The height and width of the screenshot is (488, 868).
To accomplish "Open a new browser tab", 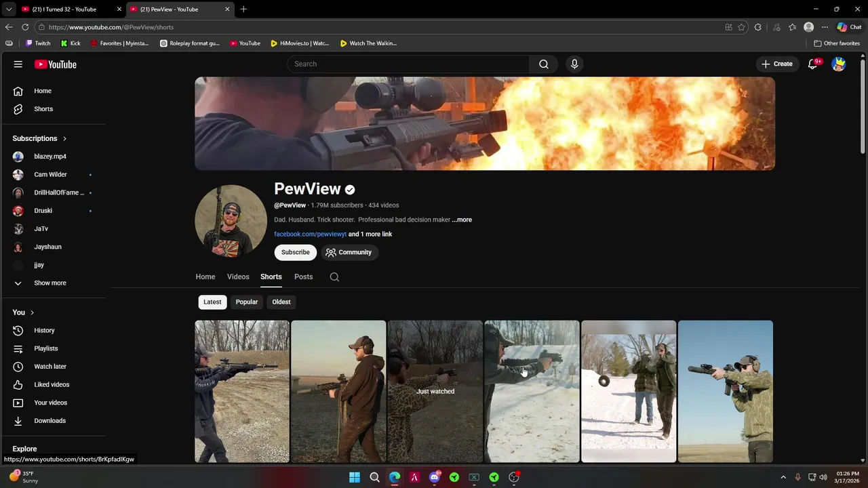I will coord(243,9).
